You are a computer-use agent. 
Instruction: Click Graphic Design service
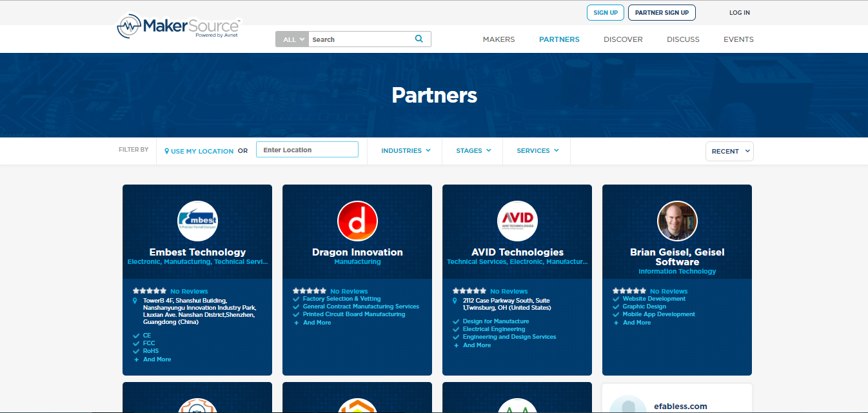[x=644, y=307]
